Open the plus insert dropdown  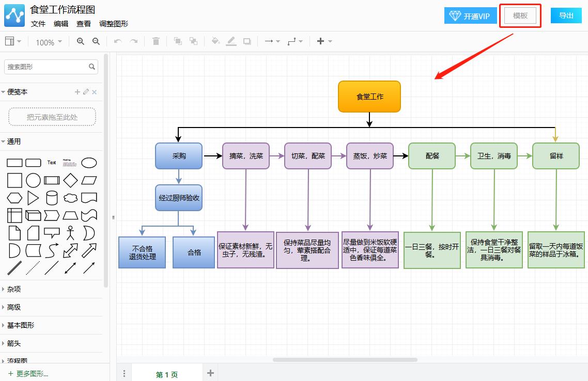point(324,41)
